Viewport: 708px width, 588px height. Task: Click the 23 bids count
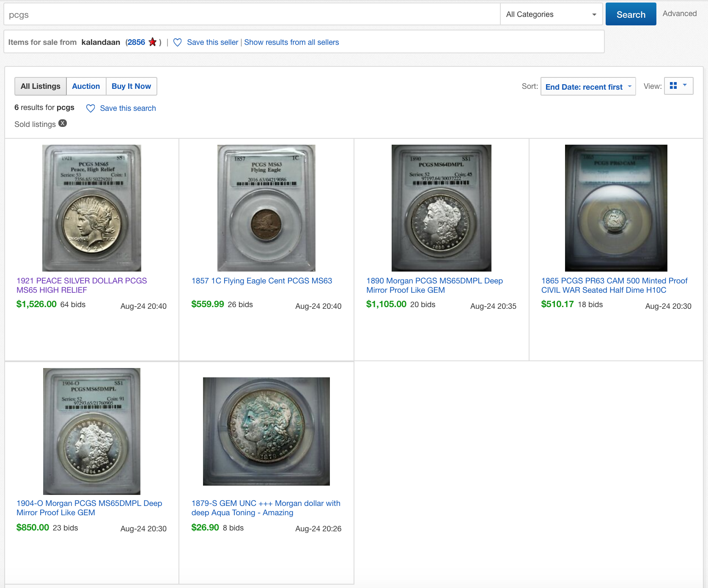[65, 528]
